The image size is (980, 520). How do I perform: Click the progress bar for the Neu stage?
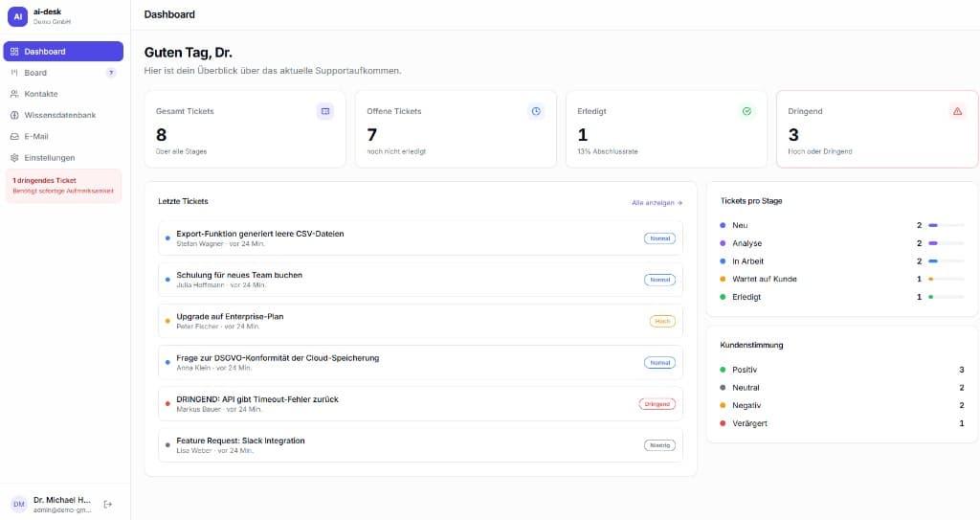(x=946, y=225)
